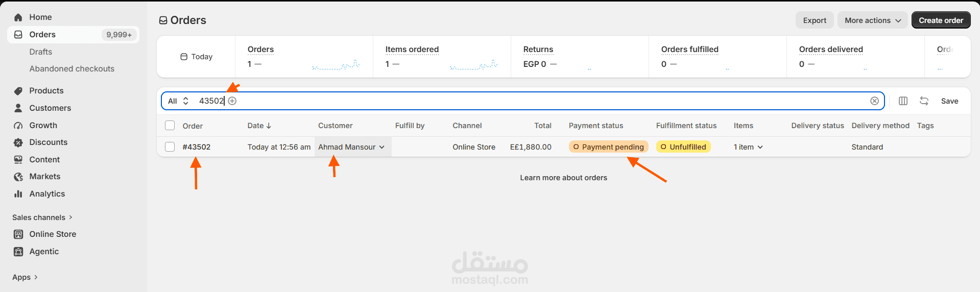This screenshot has height=292, width=980.
Task: Click the Products tag icon
Action: 18,91
